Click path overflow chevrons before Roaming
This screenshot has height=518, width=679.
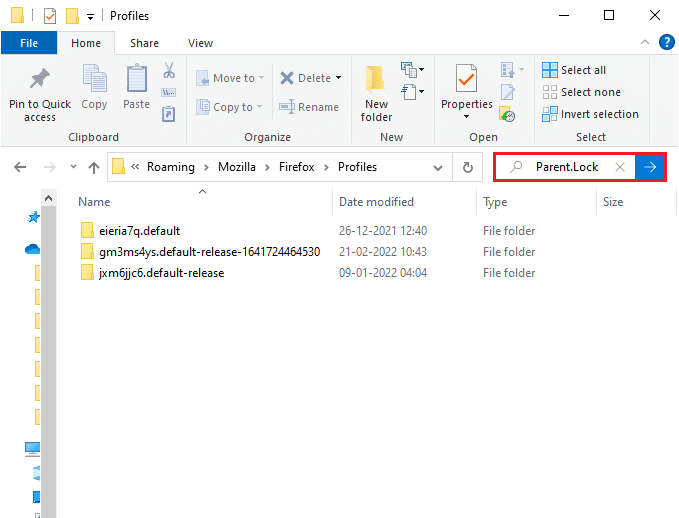135,167
